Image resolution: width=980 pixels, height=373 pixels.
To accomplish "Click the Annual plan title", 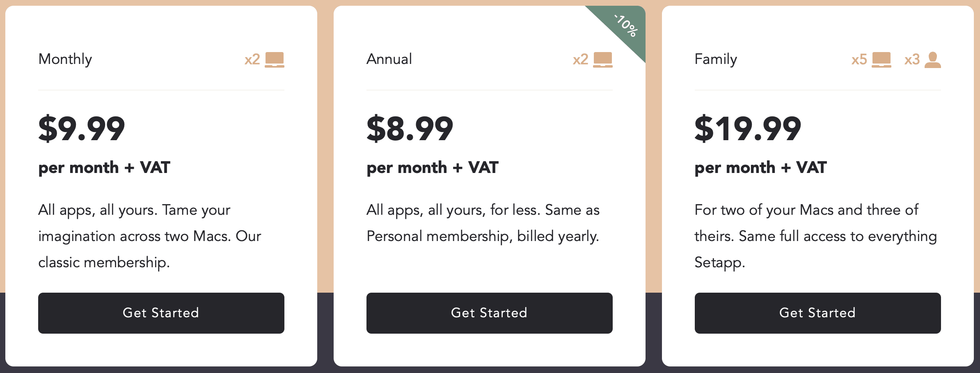I will tap(389, 59).
